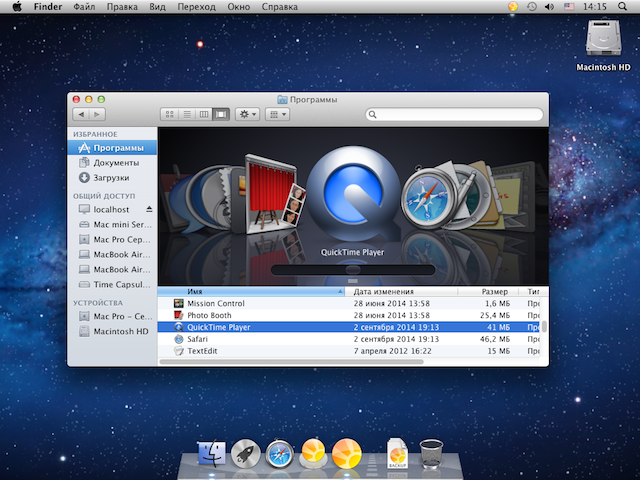This screenshot has width=640, height=480.
Task: Switch to list view
Action: [x=187, y=114]
